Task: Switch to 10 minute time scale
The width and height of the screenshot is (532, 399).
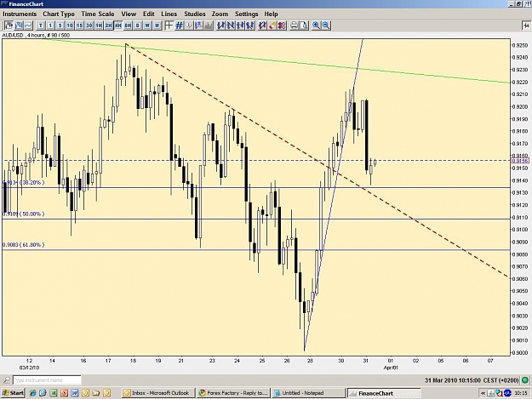Action: point(70,26)
